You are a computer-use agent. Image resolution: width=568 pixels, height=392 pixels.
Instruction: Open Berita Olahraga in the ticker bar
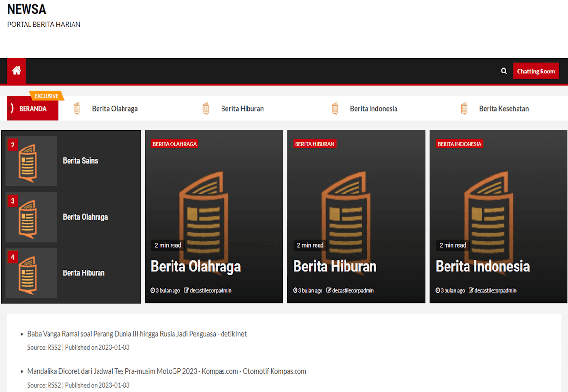115,109
